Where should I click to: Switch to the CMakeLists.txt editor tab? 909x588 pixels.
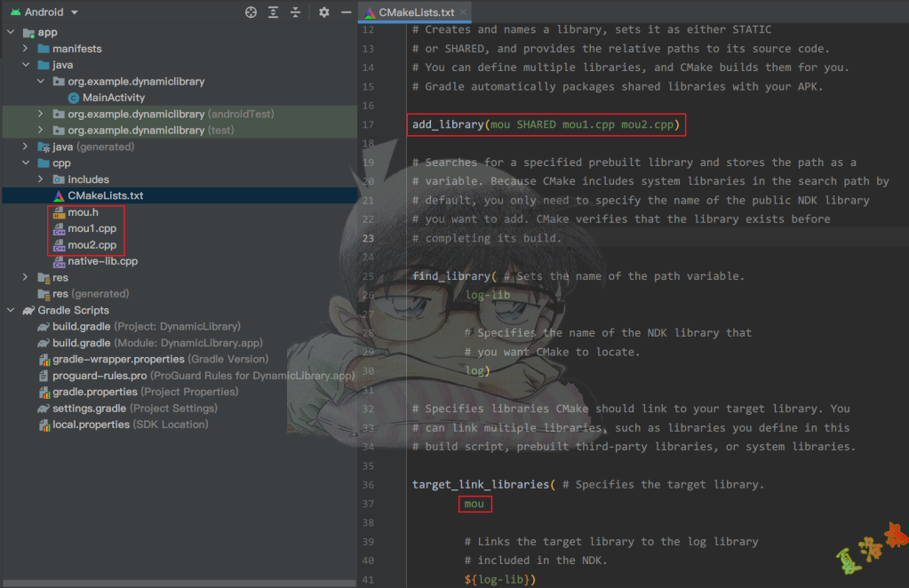click(415, 12)
